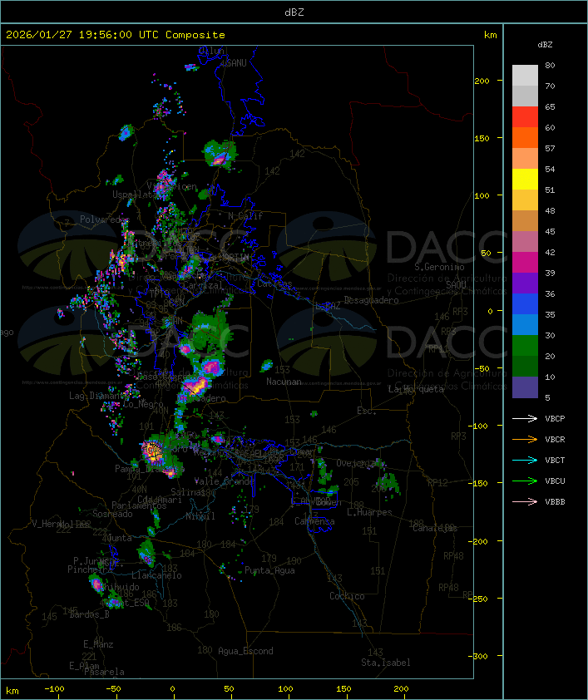
Task: Click the pink VBBB arrow icon
Action: pyautogui.click(x=526, y=502)
